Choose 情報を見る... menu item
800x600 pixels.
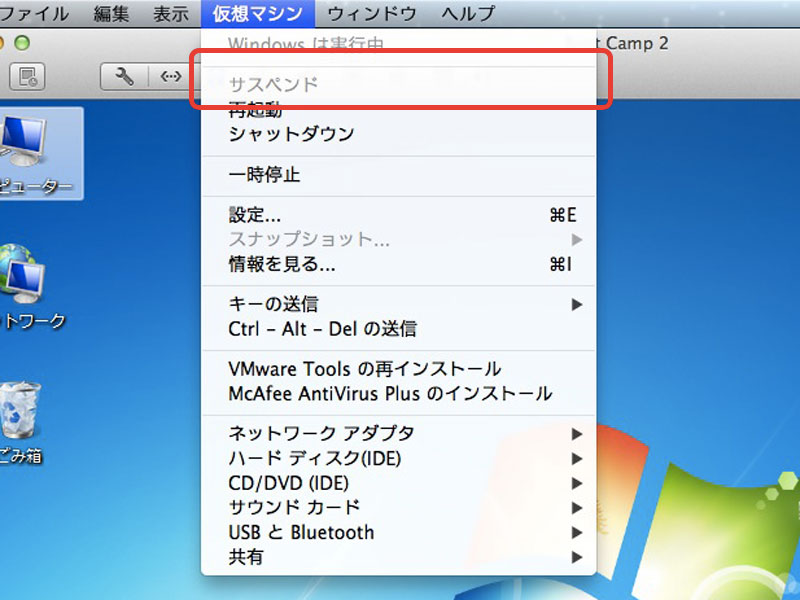tap(398, 264)
